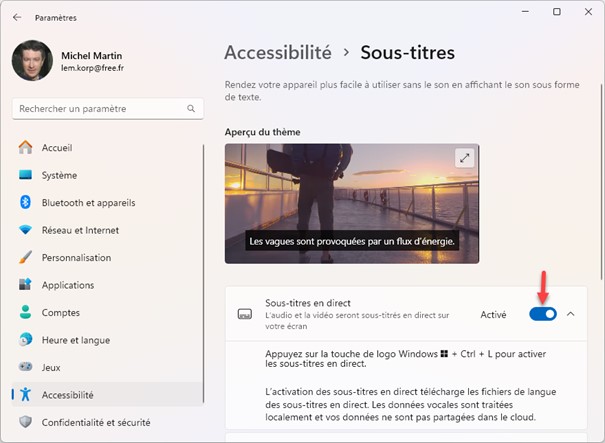Open Bluetooth et appareils page

[x=107, y=202]
